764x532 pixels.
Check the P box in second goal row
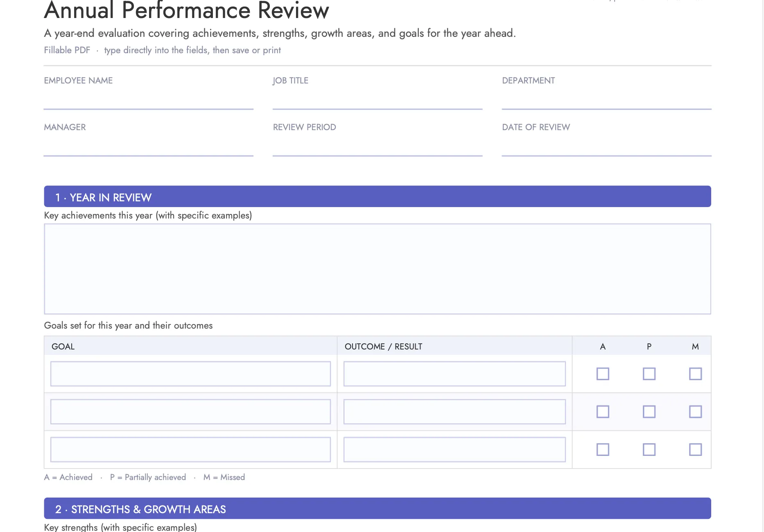649,412
